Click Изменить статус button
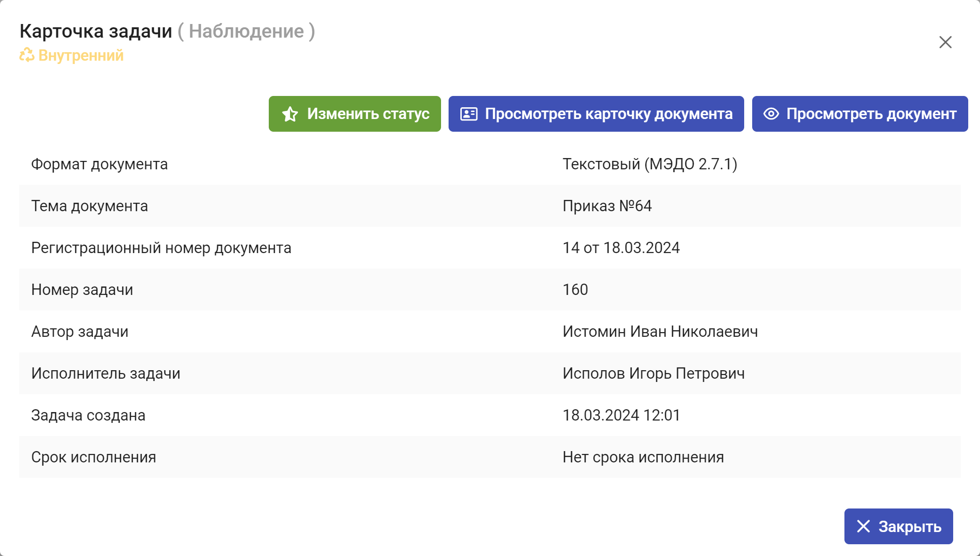 coord(355,114)
